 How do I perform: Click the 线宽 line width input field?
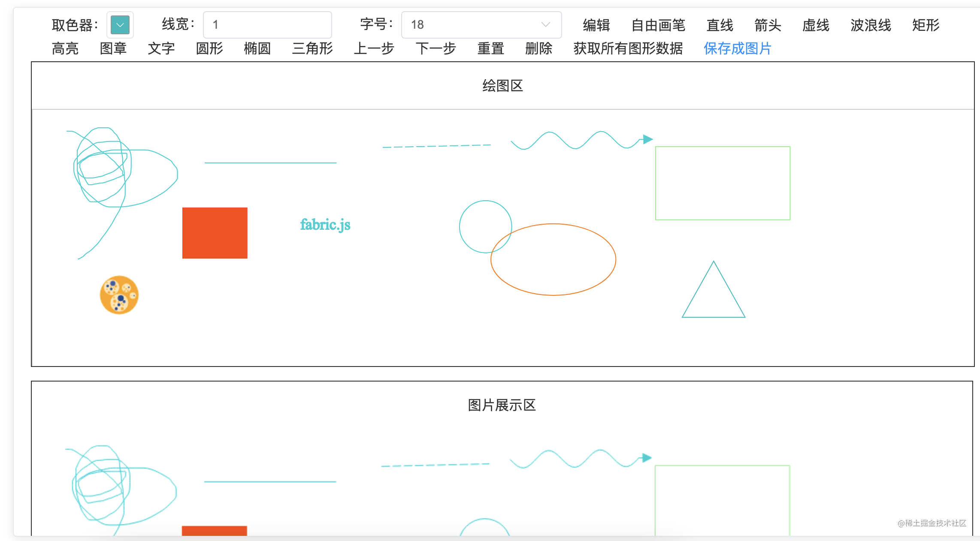267,25
